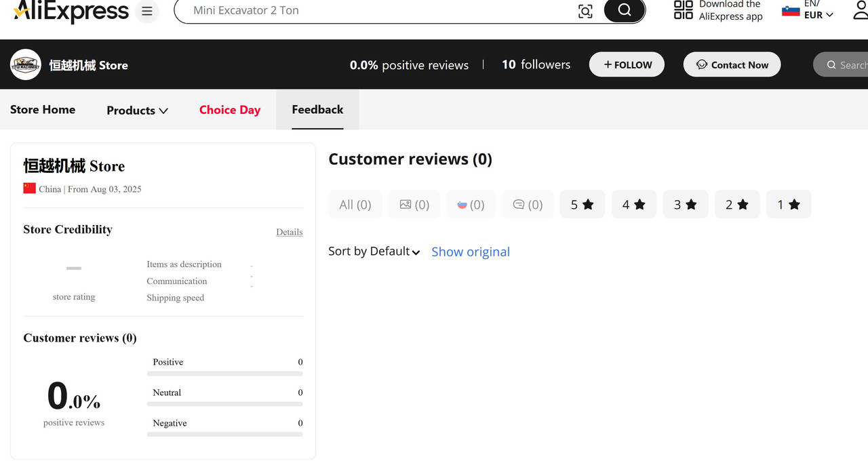Click the Slovenia flag language icon
Screen dimensions: 868x461
[791, 11]
